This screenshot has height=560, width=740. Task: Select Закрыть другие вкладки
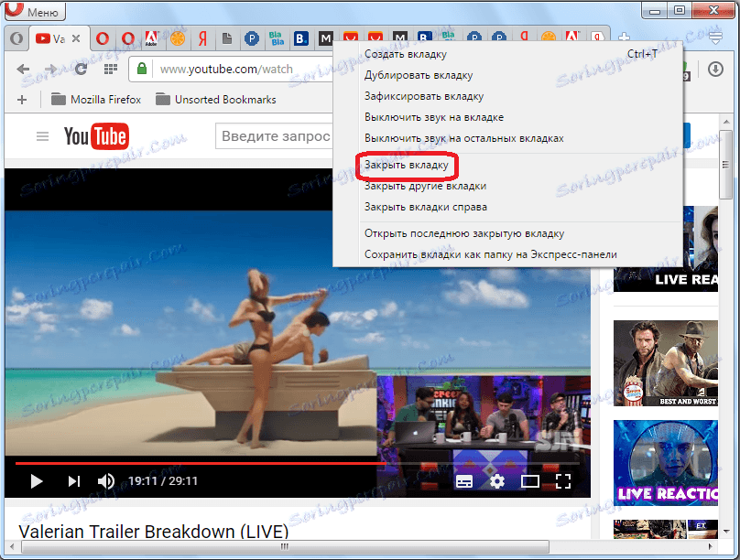[507, 186]
